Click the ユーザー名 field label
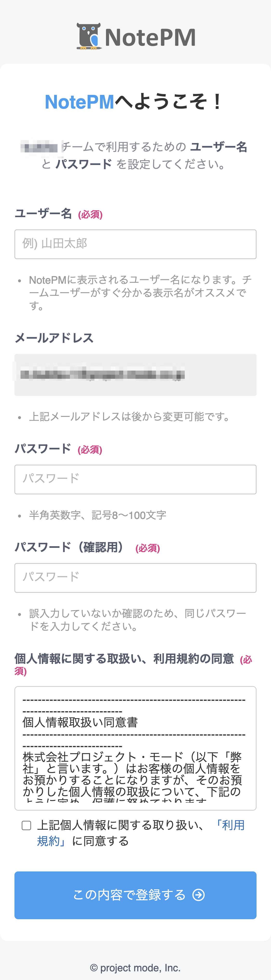The height and width of the screenshot is (980, 271). click(43, 214)
